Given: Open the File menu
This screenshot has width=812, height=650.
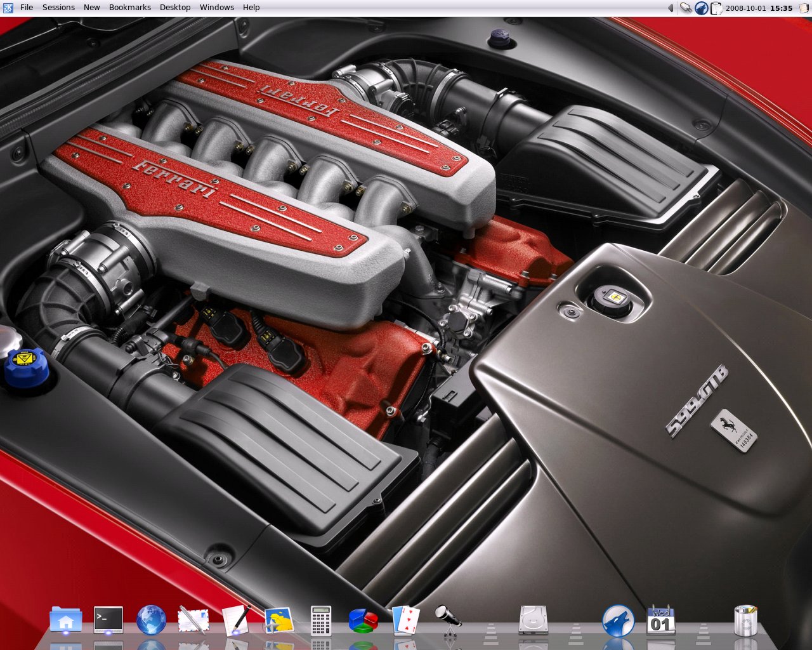Looking at the screenshot, I should pyautogui.click(x=27, y=8).
